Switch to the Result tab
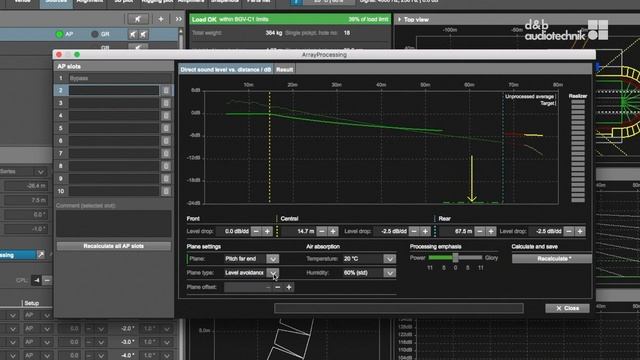Viewport: 640px width, 360px height. point(284,69)
